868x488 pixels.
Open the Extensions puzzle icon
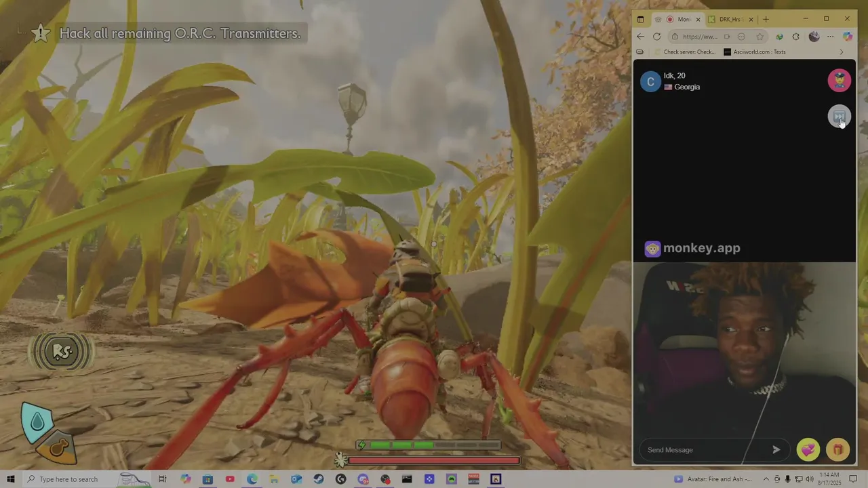[x=796, y=37]
